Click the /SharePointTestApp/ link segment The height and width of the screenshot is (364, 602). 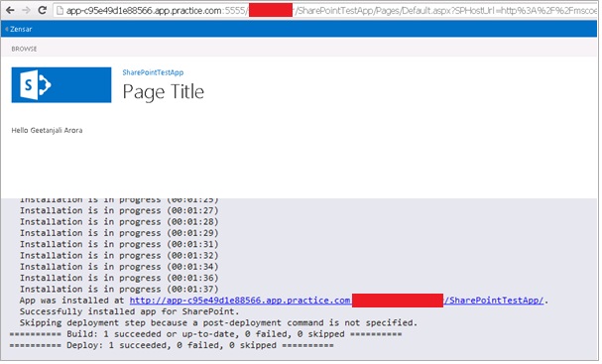tap(494, 301)
